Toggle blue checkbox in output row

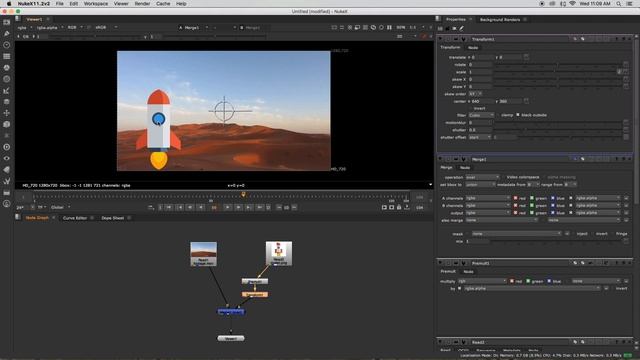tap(553, 213)
